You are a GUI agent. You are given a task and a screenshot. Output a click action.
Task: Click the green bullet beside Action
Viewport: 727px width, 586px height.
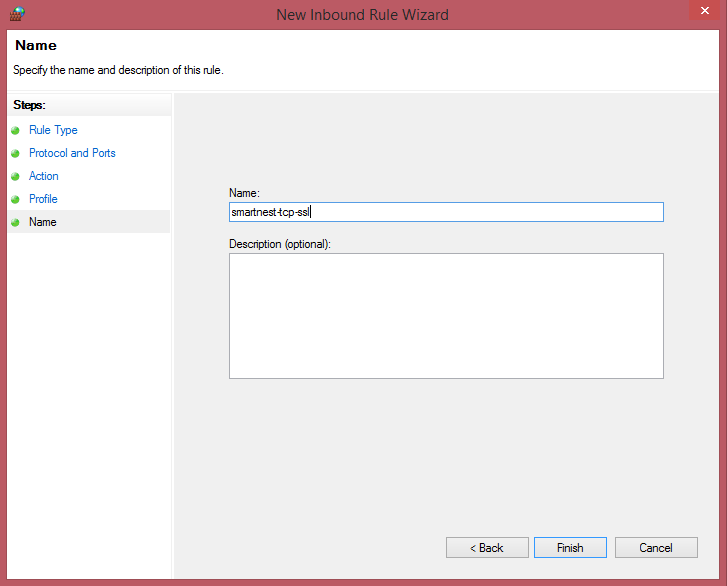tap(15, 177)
